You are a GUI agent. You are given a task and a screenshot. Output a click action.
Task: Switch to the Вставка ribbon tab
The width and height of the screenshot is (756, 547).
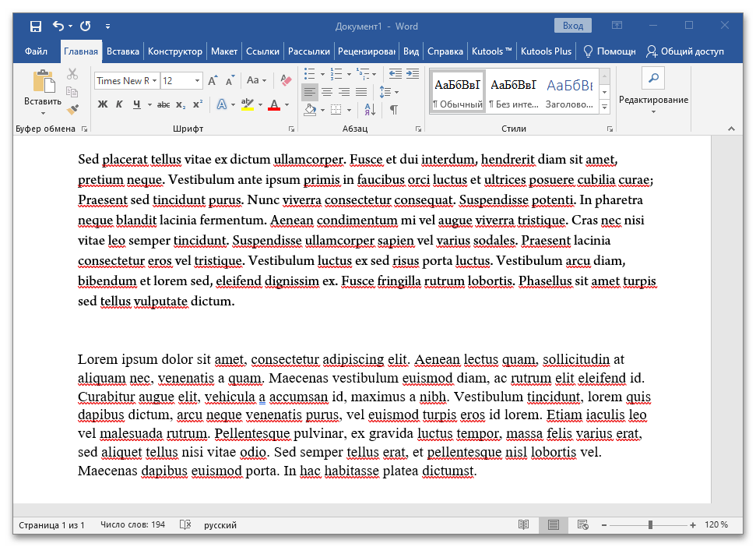pyautogui.click(x=123, y=51)
